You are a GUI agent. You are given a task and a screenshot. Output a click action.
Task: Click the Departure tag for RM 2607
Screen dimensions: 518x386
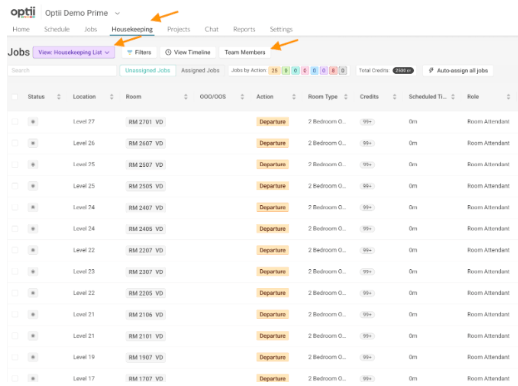coord(273,143)
